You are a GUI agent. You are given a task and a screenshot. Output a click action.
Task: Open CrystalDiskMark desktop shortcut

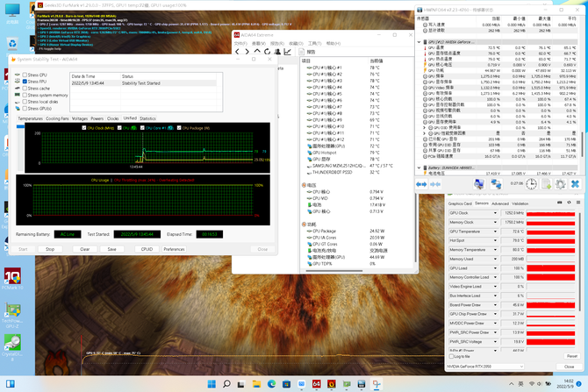12,348
